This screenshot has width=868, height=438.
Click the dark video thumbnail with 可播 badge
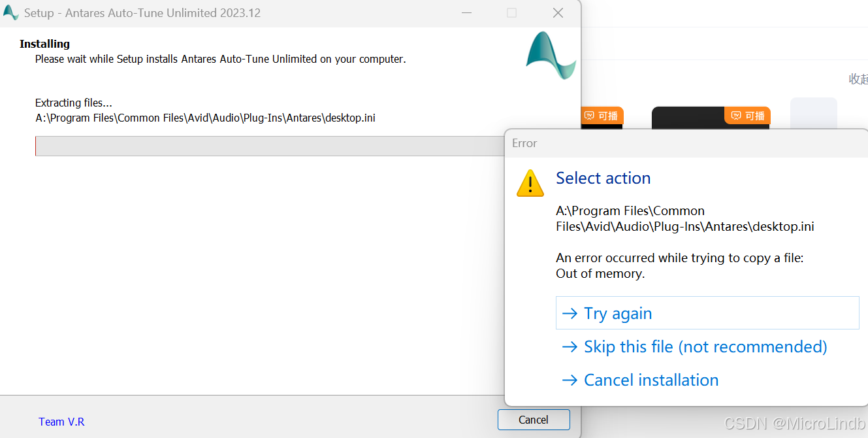pyautogui.click(x=686, y=115)
